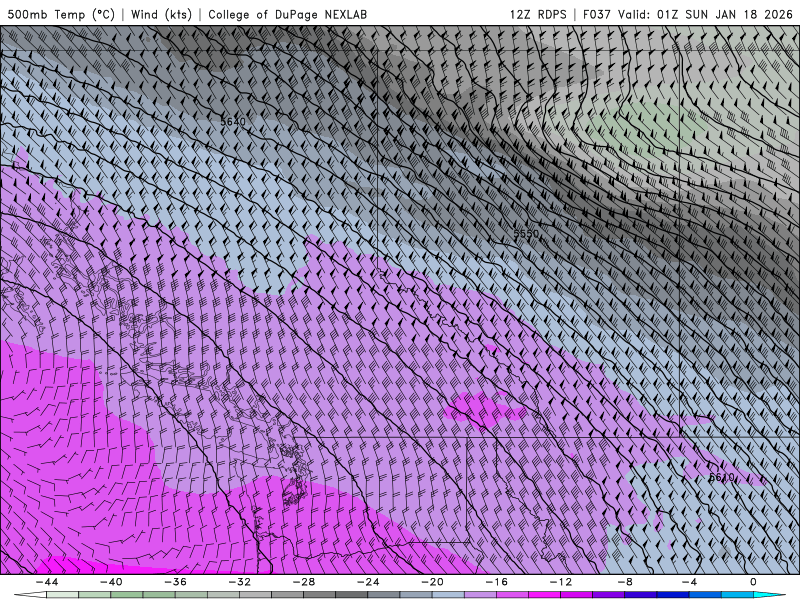Viewport: 800px width, 600px height.
Task: Click the 5640 height contour label
Action: tap(233, 121)
